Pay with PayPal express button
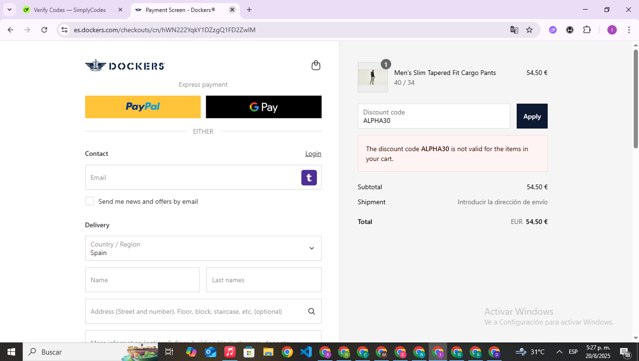This screenshot has height=361, width=639. pos(143,107)
